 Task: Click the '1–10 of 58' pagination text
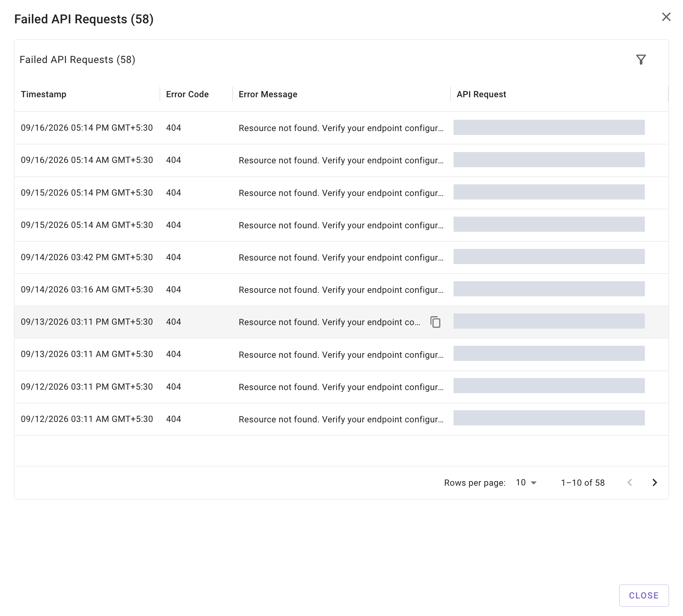[x=583, y=483]
